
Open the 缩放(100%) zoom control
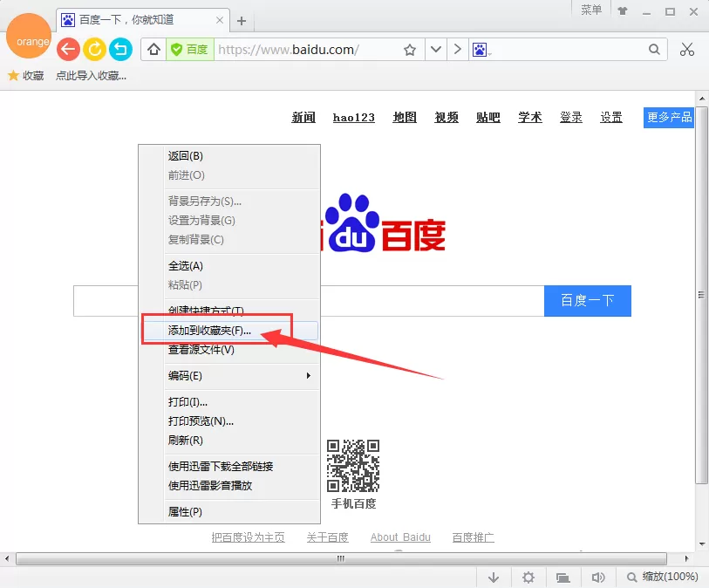[x=663, y=577]
